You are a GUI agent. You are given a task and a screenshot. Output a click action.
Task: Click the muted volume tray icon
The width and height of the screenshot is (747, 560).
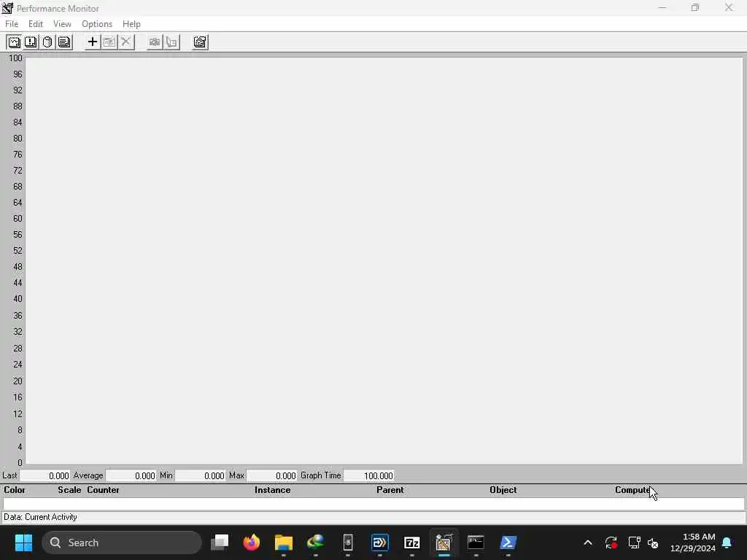point(653,542)
